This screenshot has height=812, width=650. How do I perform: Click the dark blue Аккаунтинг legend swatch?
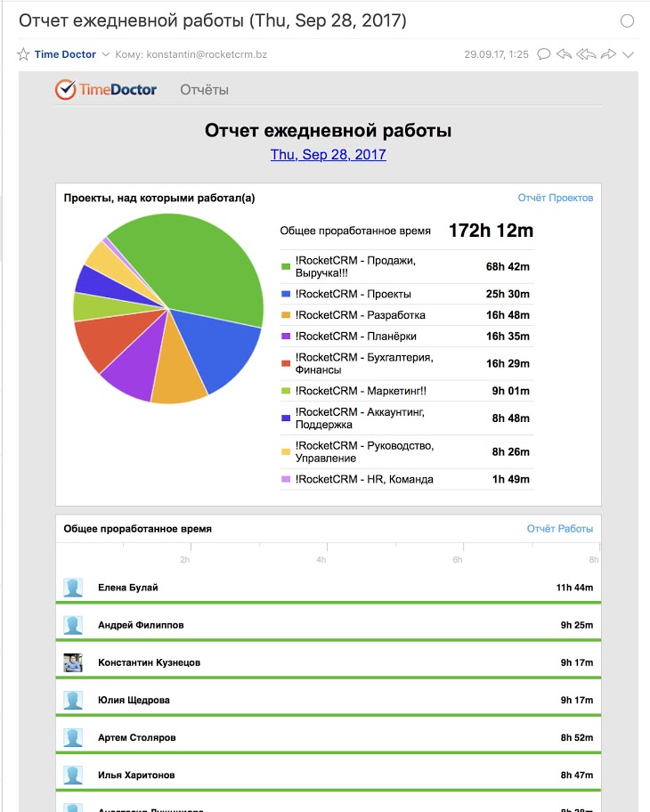[286, 418]
